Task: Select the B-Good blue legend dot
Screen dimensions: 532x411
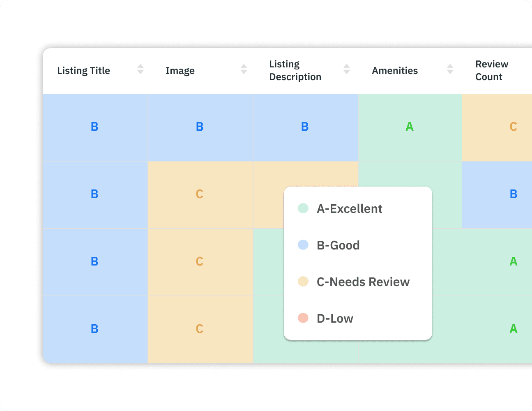Action: click(x=303, y=245)
